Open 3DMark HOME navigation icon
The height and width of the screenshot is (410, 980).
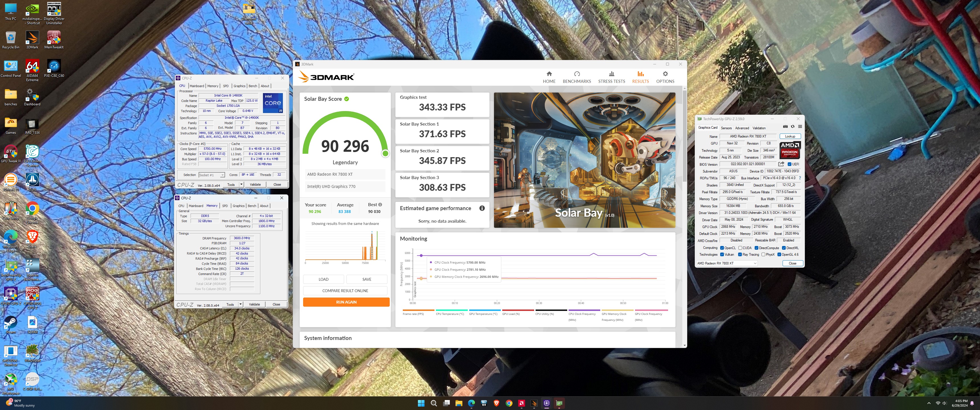549,74
